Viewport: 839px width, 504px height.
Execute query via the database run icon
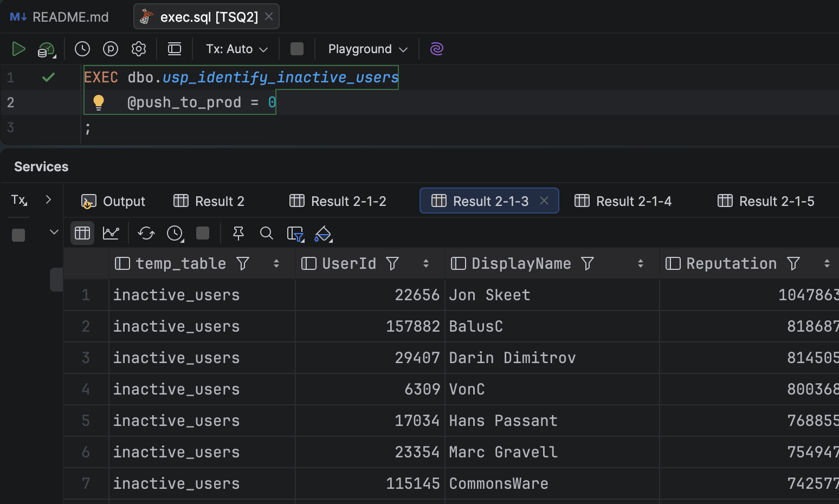coord(46,49)
